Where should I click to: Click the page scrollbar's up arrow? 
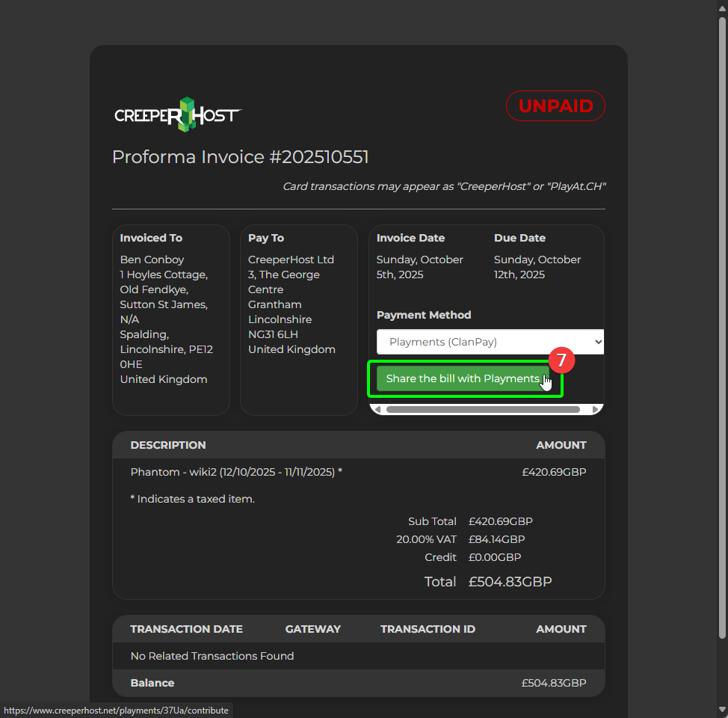click(x=722, y=7)
